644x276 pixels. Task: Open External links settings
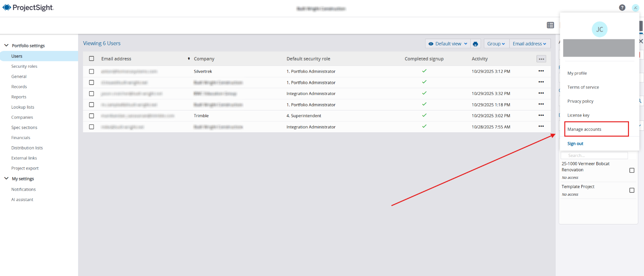(x=24, y=158)
